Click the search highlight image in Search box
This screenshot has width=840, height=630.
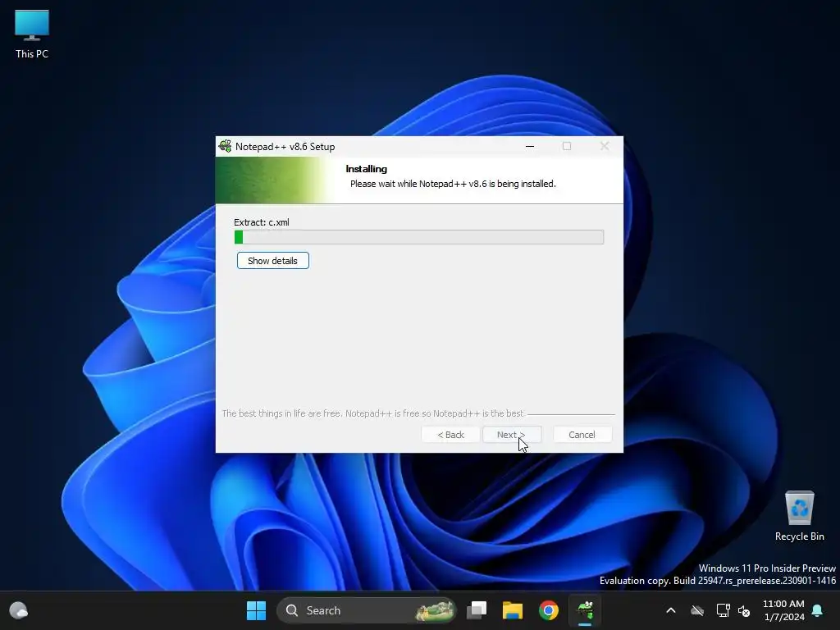pos(435,610)
